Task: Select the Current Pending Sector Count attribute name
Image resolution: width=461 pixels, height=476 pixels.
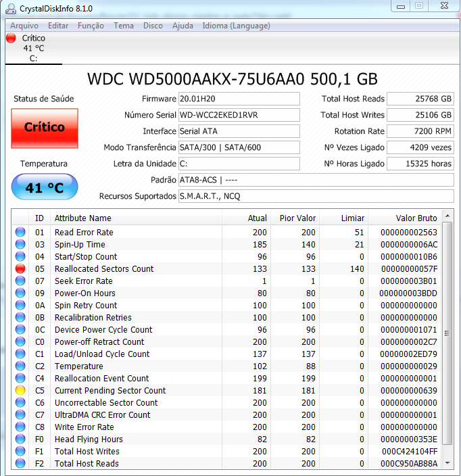Action: click(110, 390)
